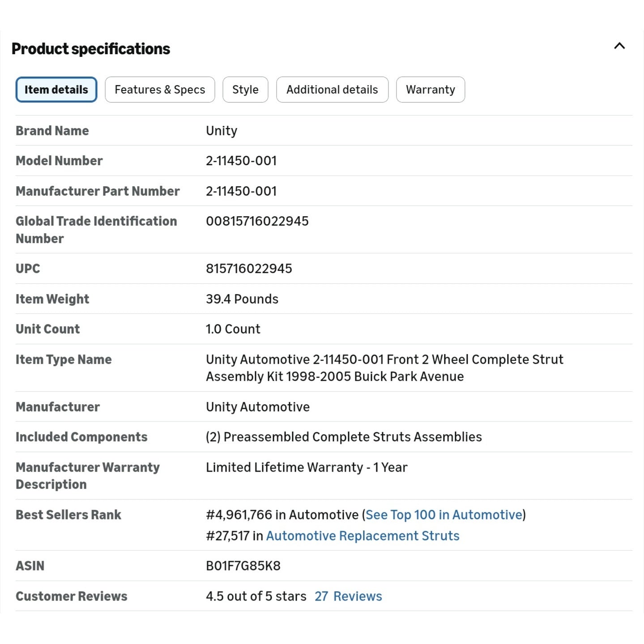Image resolution: width=644 pixels, height=644 pixels.
Task: Open the Style tab
Action: (x=245, y=90)
